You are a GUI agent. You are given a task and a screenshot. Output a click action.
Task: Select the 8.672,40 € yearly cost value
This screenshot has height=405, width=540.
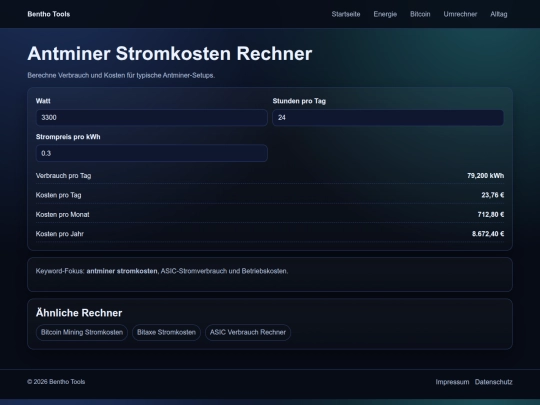[x=488, y=234]
